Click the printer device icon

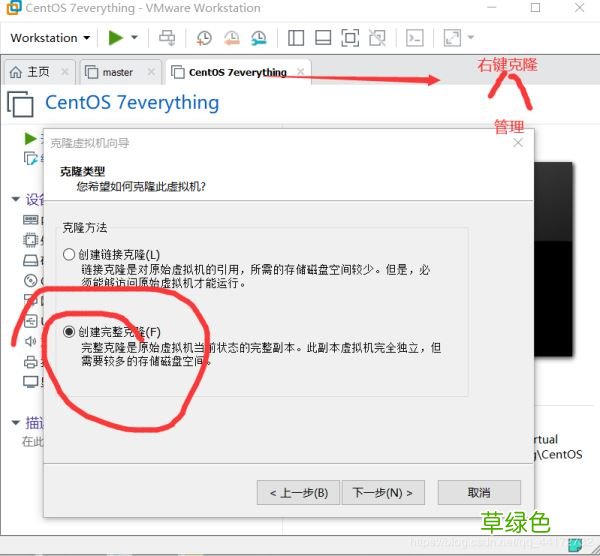click(x=31, y=362)
